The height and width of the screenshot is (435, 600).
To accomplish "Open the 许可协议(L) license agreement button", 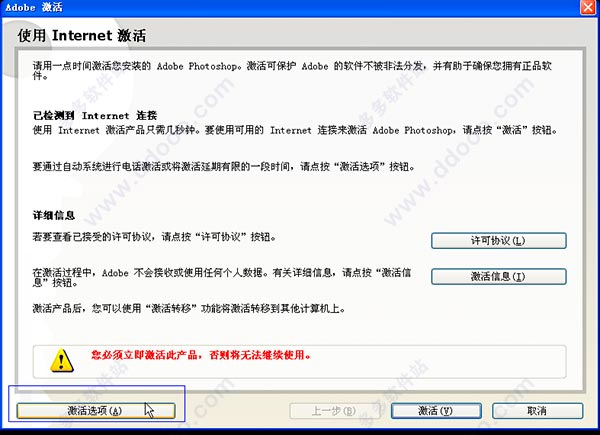I will pos(499,241).
